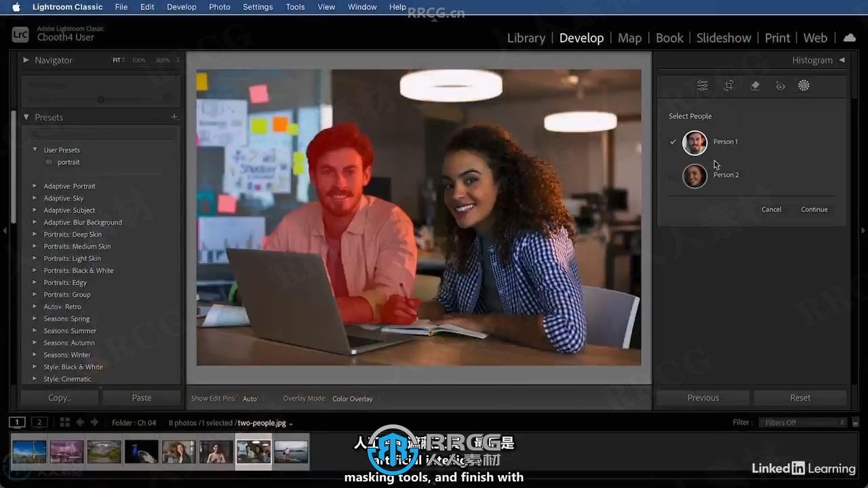The width and height of the screenshot is (868, 488).
Task: Open the File menu
Action: pyautogui.click(x=121, y=7)
